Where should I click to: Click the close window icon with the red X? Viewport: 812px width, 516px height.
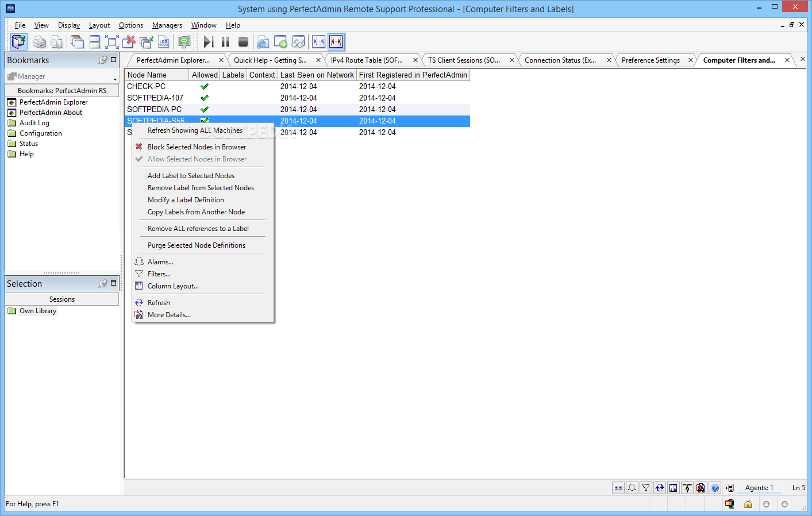pyautogui.click(x=129, y=42)
